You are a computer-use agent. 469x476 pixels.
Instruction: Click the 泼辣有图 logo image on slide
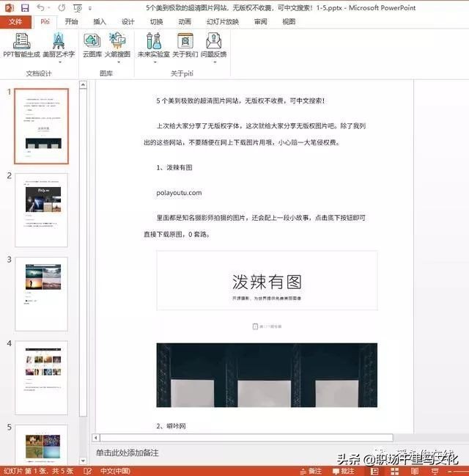pos(267,280)
